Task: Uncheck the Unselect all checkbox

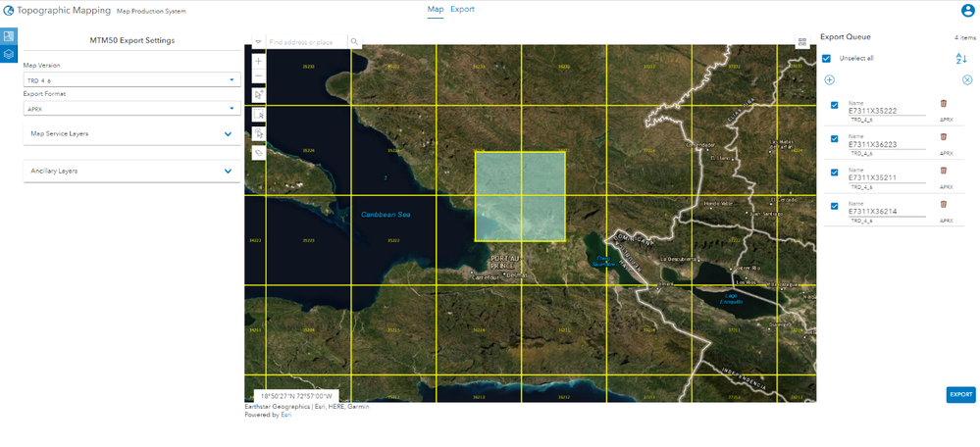Action: [x=826, y=58]
